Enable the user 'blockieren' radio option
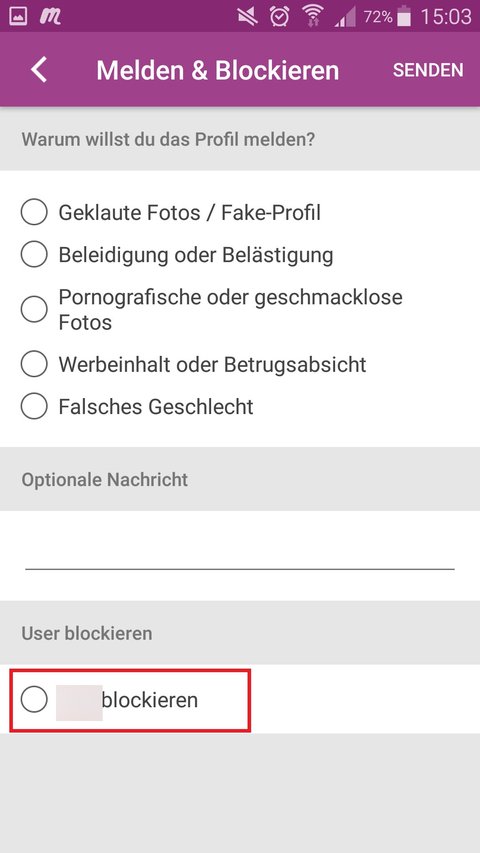The height and width of the screenshot is (853, 480). click(x=34, y=700)
